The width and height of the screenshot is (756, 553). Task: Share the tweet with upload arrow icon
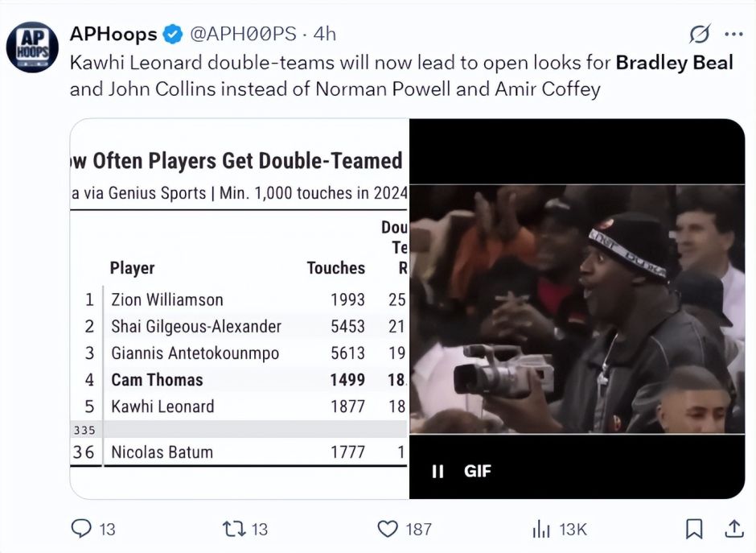(x=733, y=528)
